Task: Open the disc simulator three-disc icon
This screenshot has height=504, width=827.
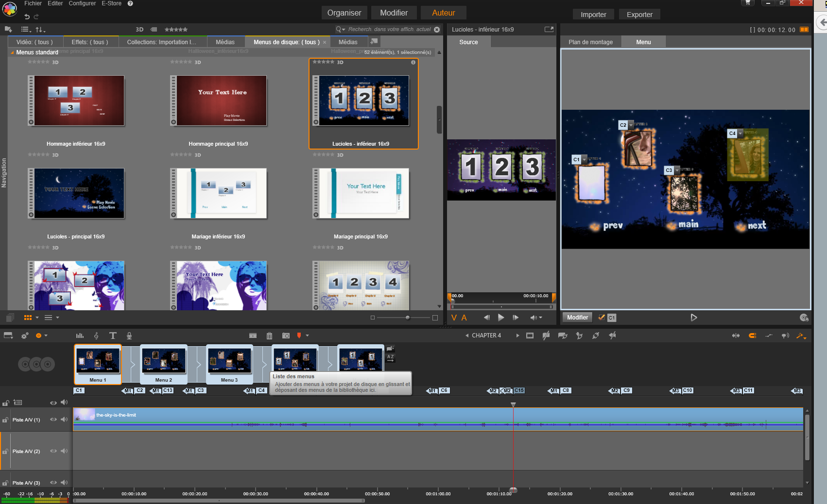Action: [x=36, y=364]
